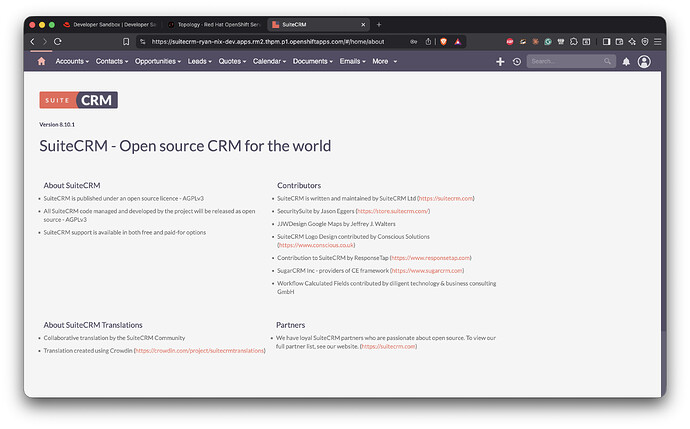Go to SuiteCRM home via house icon
Image resolution: width=690 pixels, height=429 pixels.
[x=41, y=61]
